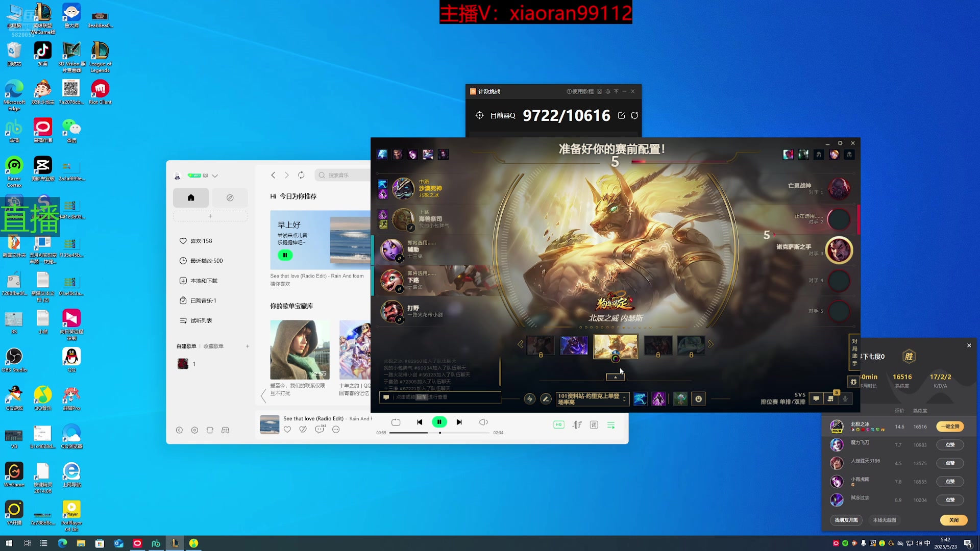Collapse skin selector with up arrow
The height and width of the screenshot is (551, 980).
pyautogui.click(x=615, y=377)
